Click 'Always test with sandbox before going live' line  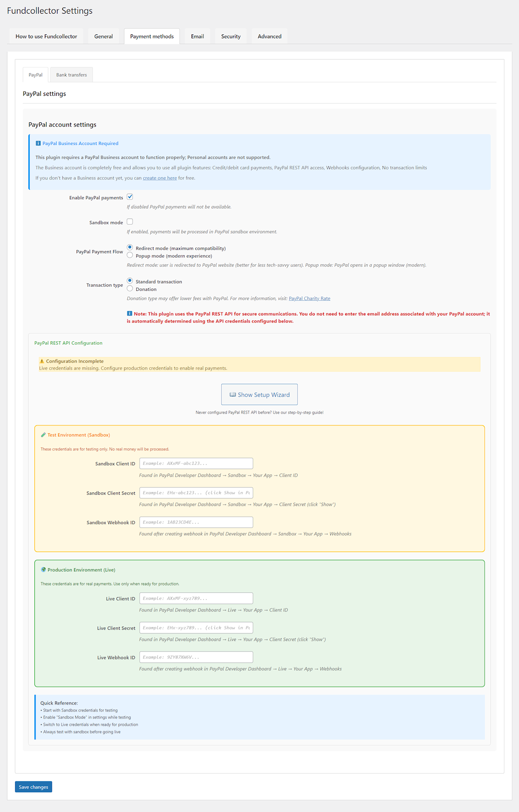tap(81, 732)
